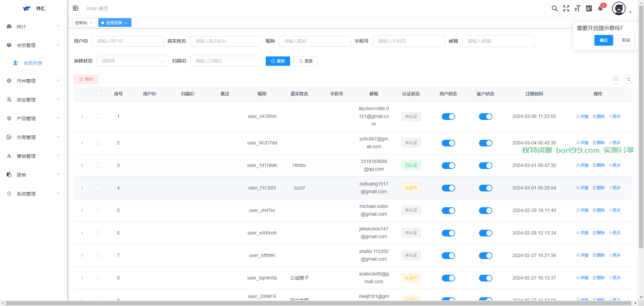Click the statistics dashboard icon in sidebar
Image resolution: width=644 pixels, height=306 pixels.
coord(9,26)
